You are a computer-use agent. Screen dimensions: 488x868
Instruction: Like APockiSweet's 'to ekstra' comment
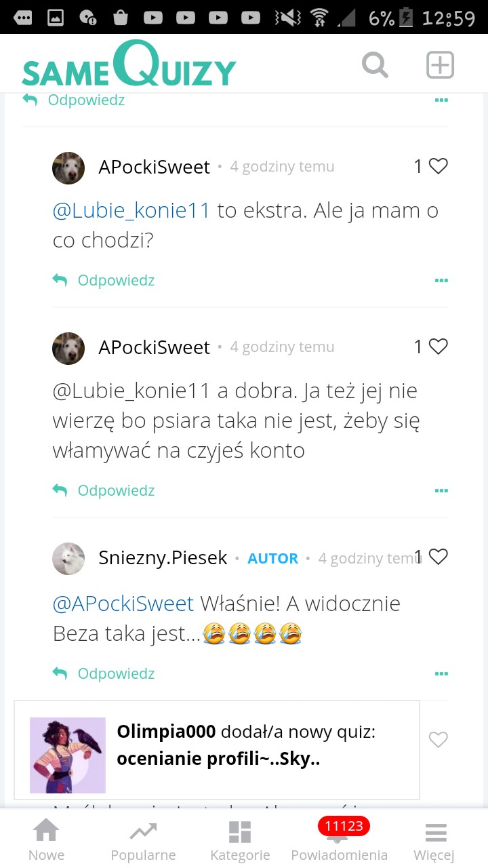[439, 166]
